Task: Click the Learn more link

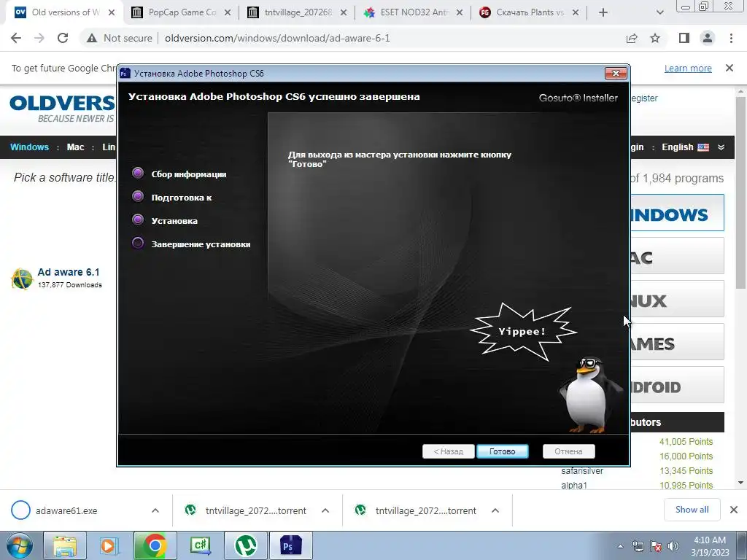Action: tap(688, 68)
